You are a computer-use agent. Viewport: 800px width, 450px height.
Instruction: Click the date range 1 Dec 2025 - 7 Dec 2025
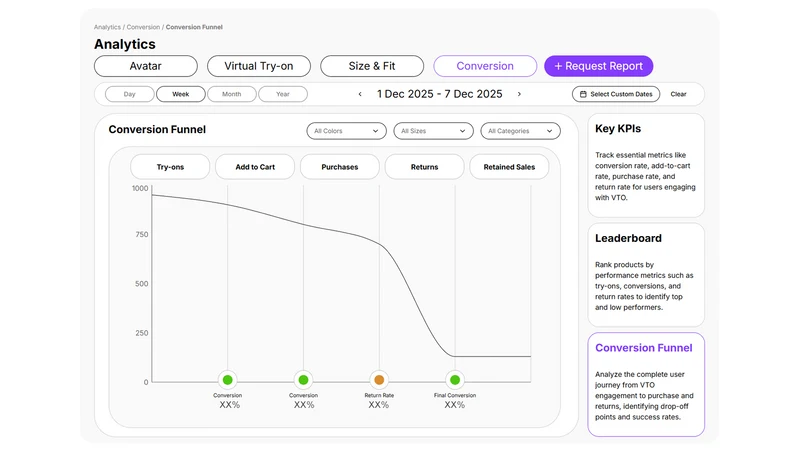pyautogui.click(x=440, y=94)
